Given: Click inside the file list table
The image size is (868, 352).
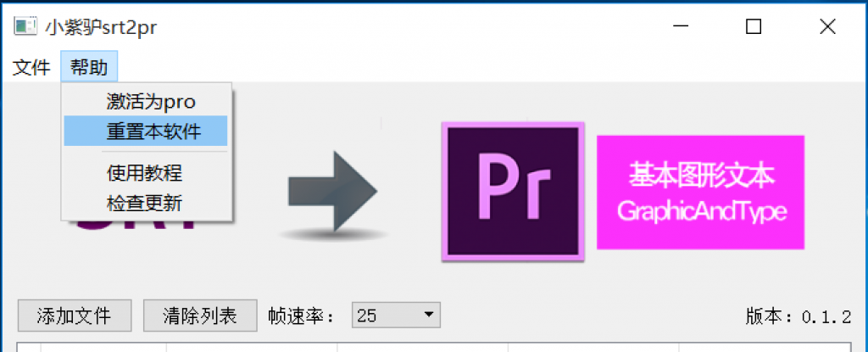Looking at the screenshot, I should click(433, 347).
